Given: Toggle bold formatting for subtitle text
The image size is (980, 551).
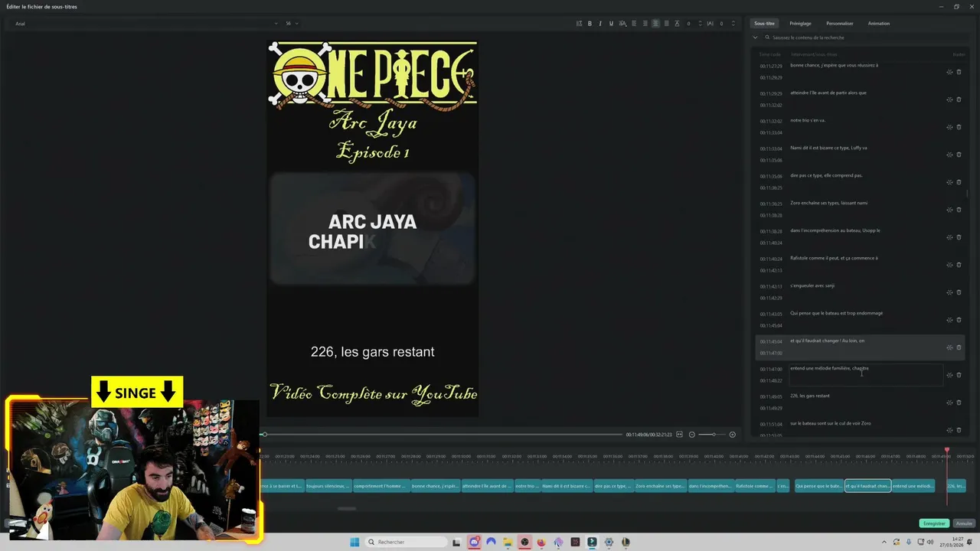Looking at the screenshot, I should click(x=590, y=24).
